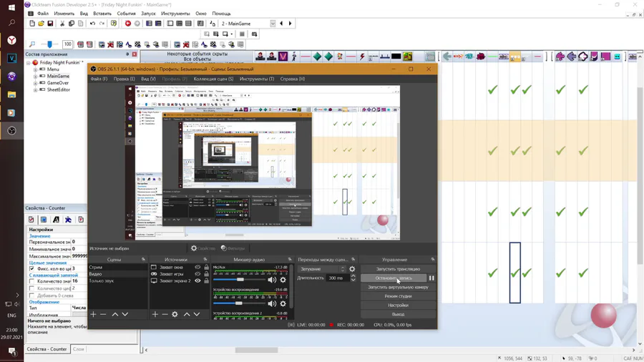Toggle Фикс. кол-во цифр checkbox

point(32,268)
